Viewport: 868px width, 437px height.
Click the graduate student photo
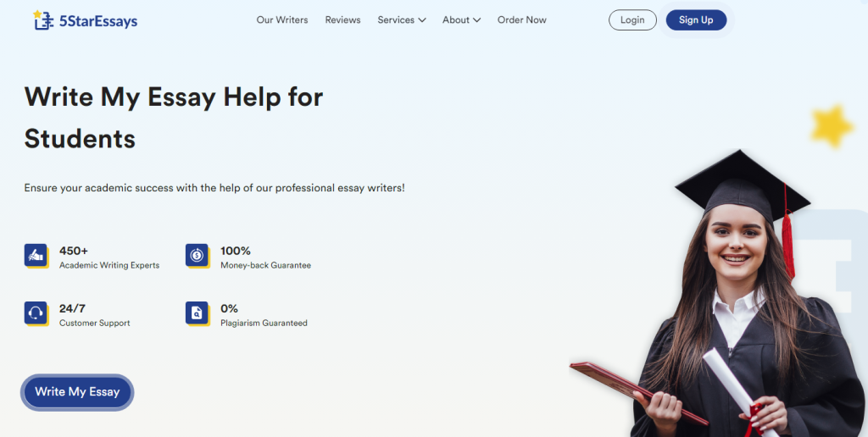point(719,293)
